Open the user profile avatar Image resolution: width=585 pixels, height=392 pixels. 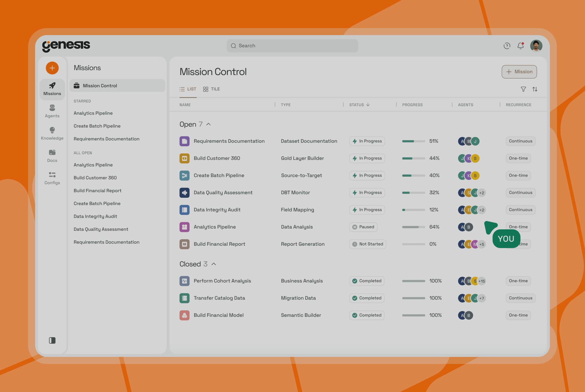point(536,46)
